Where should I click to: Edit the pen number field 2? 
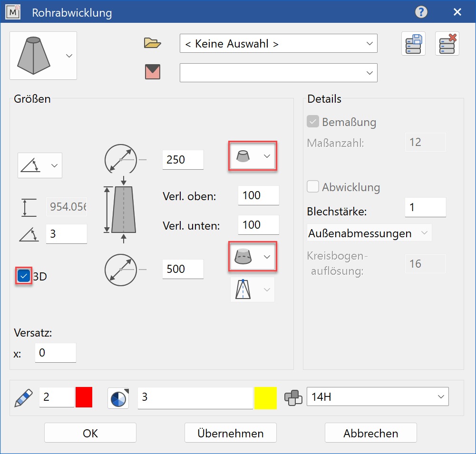coord(57,397)
